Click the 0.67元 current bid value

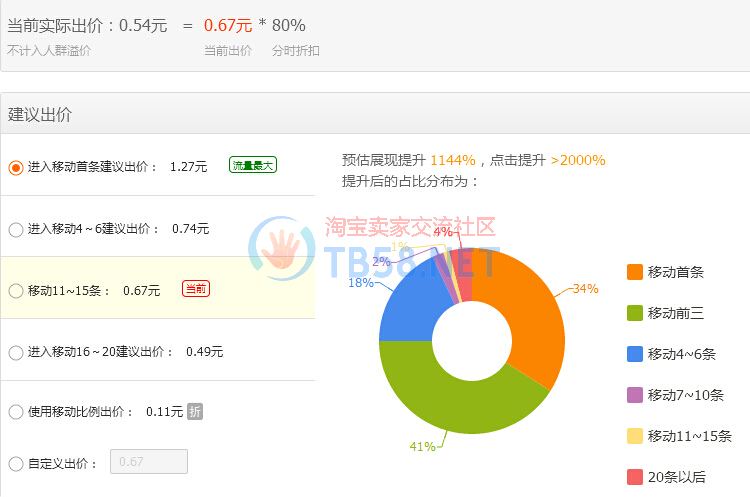click(x=227, y=26)
